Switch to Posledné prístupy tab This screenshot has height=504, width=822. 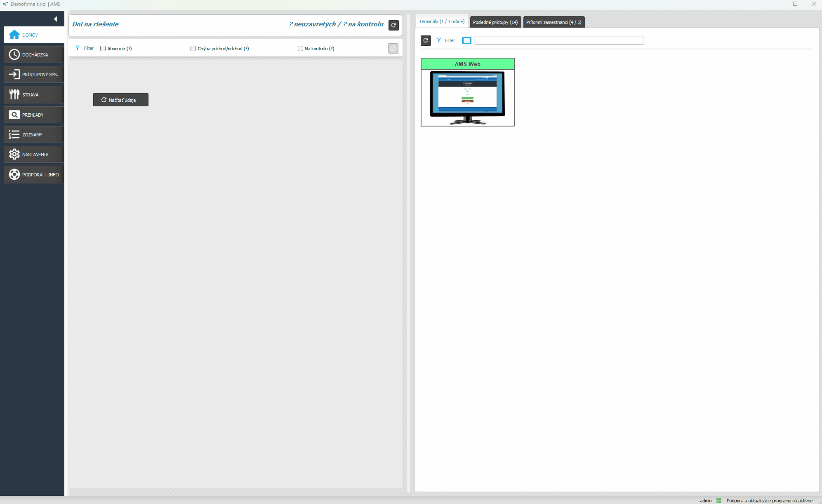tap(495, 22)
